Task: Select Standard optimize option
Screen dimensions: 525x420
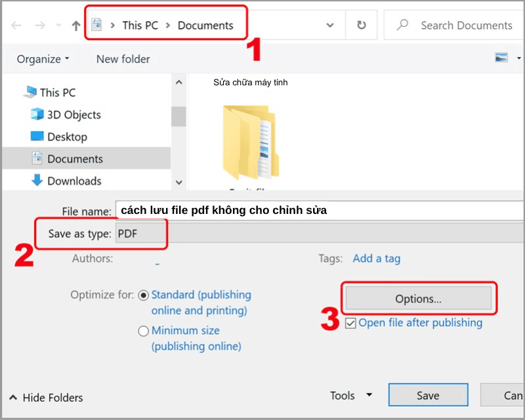Action: 144,295
